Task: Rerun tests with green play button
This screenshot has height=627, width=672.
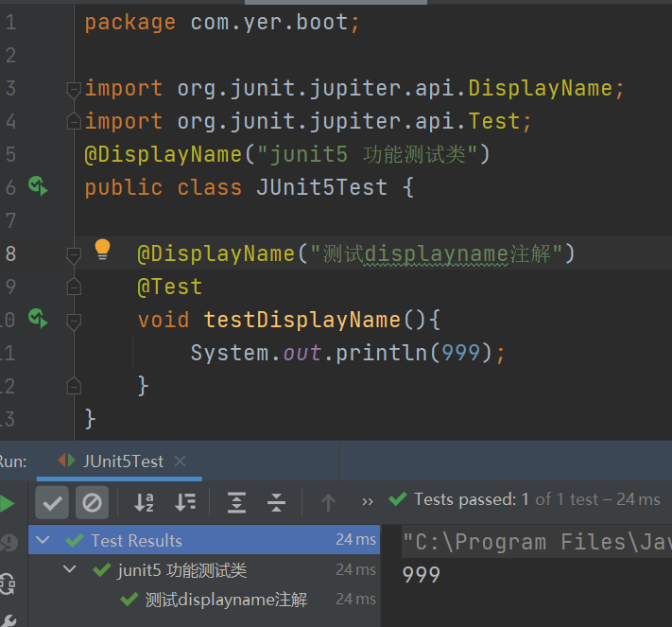Action: point(8,503)
